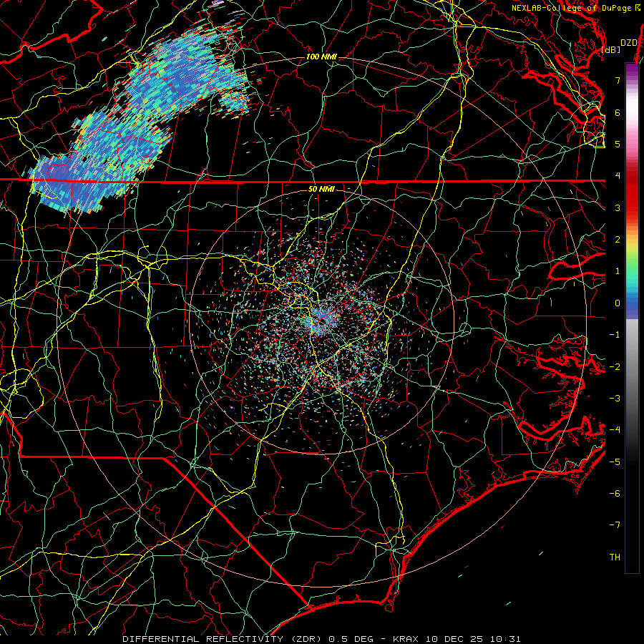
Task: Click the '6' label on the color bar
Action: click(x=618, y=112)
